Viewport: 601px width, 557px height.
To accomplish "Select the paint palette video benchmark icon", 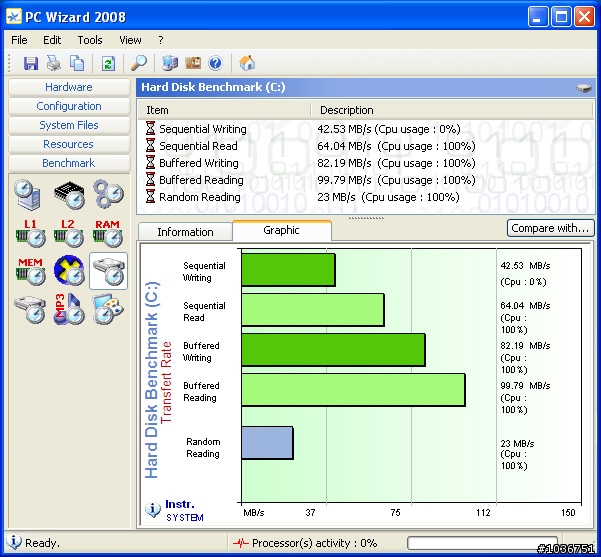I will click(x=108, y=309).
